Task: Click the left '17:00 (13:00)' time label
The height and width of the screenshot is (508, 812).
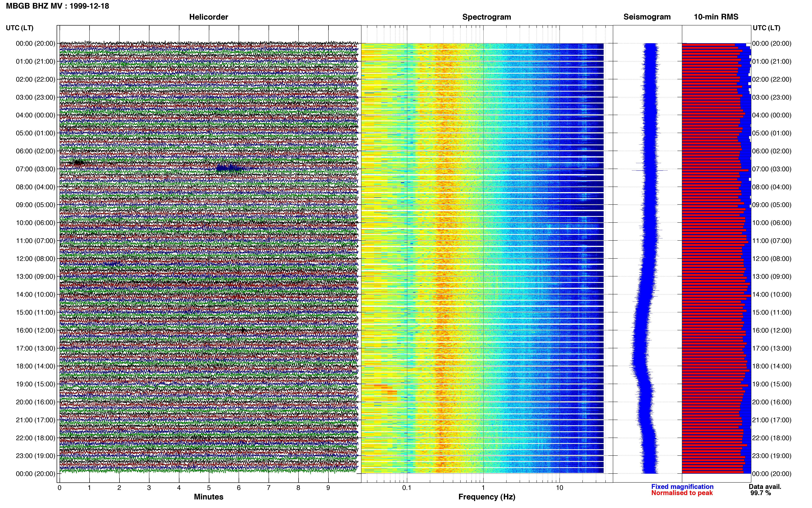Action: click(36, 348)
